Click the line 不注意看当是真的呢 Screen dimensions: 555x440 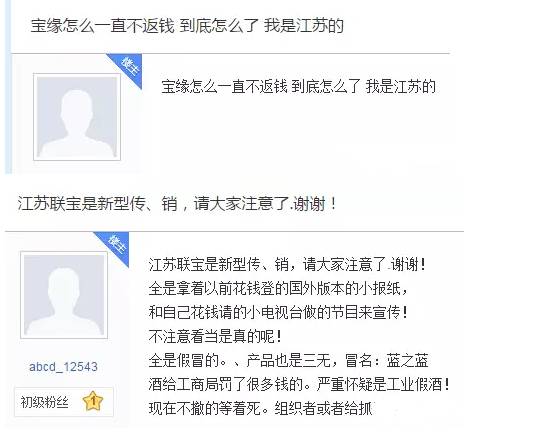pos(215,336)
